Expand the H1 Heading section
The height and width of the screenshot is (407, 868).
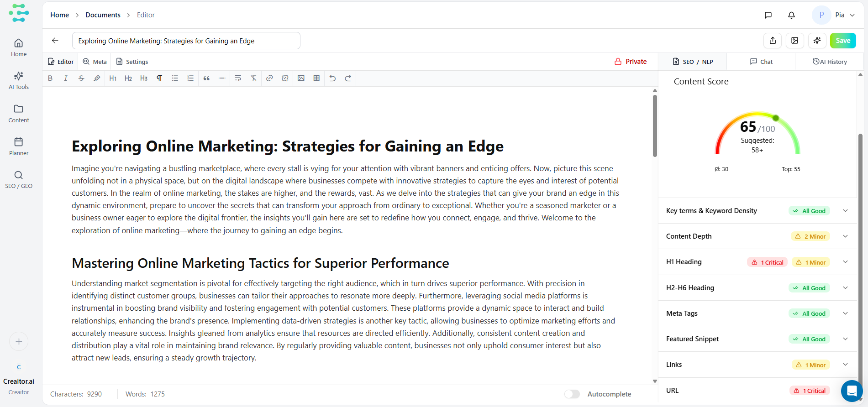coord(845,262)
